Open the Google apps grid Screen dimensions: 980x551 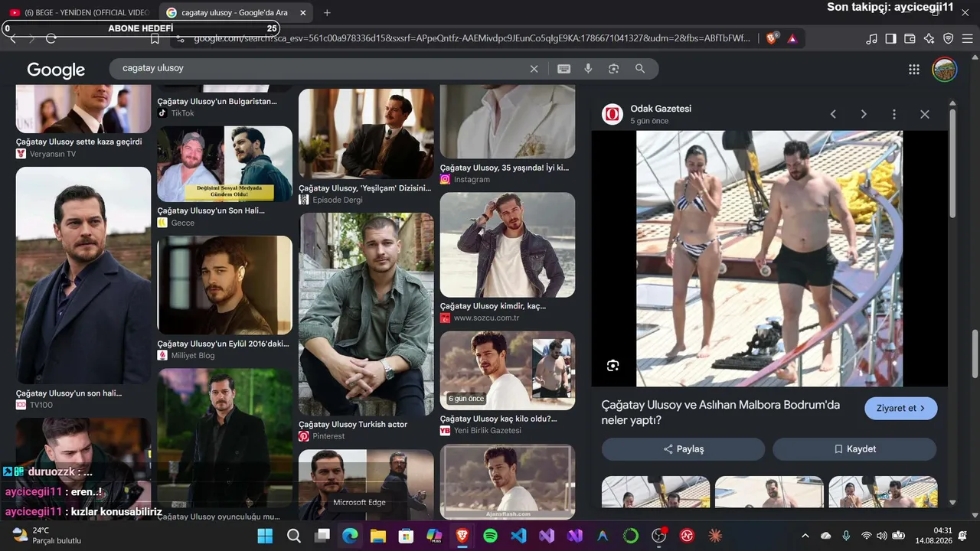pyautogui.click(x=913, y=70)
